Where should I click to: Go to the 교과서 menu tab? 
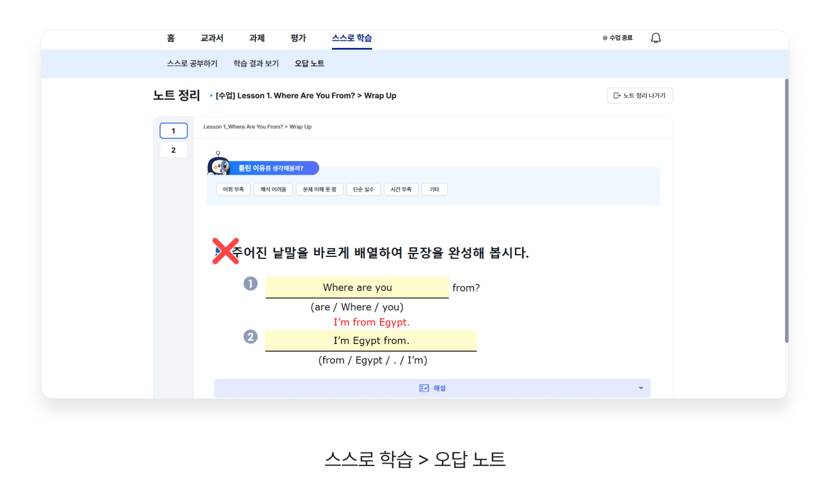click(212, 38)
